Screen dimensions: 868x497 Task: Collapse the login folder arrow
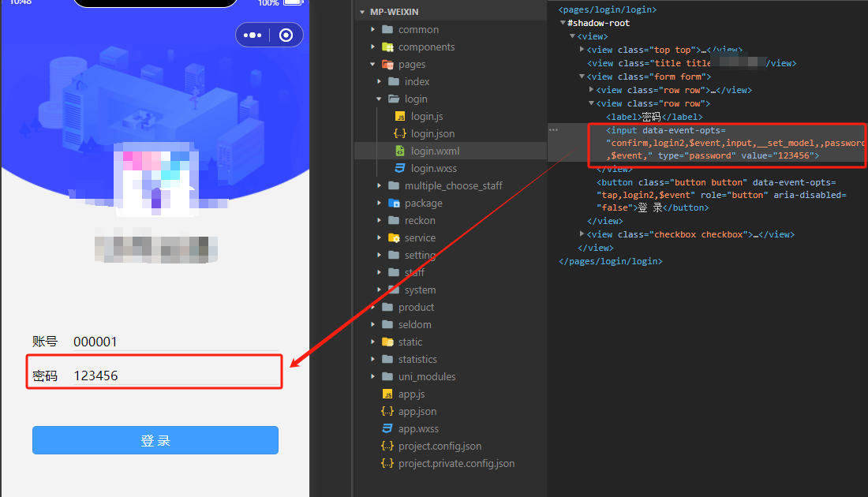379,99
